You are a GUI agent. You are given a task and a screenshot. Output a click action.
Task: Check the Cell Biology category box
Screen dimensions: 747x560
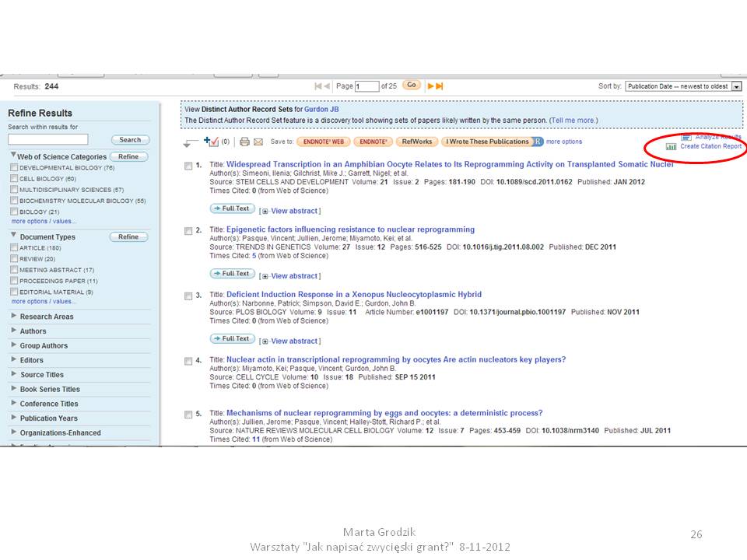click(x=14, y=179)
